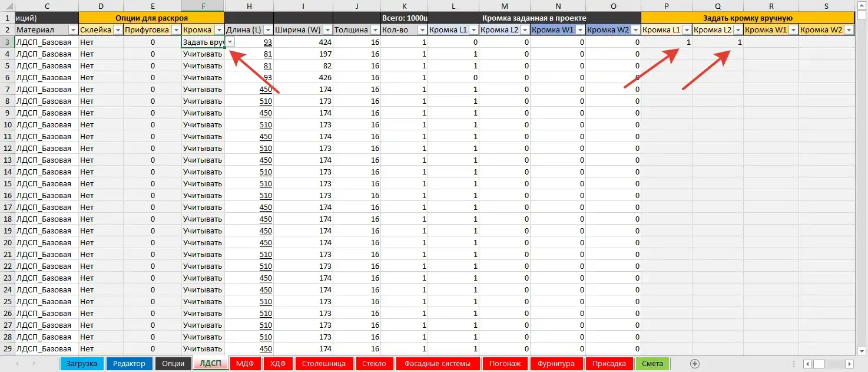Screen dimensions: 868x372
Task: Click the next sheet navigation arrow
Action: [x=33, y=364]
